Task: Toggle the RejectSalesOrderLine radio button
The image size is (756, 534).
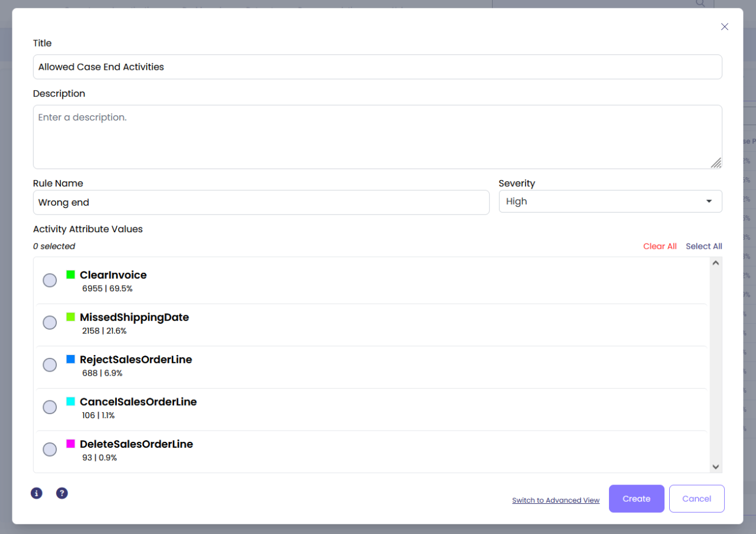Action: pos(50,365)
